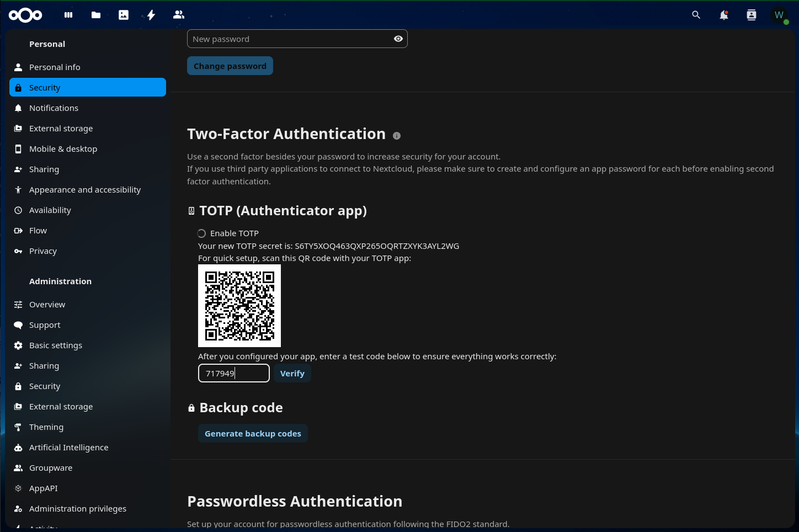Open the Activity lightning bolt icon
799x532 pixels.
coord(151,15)
